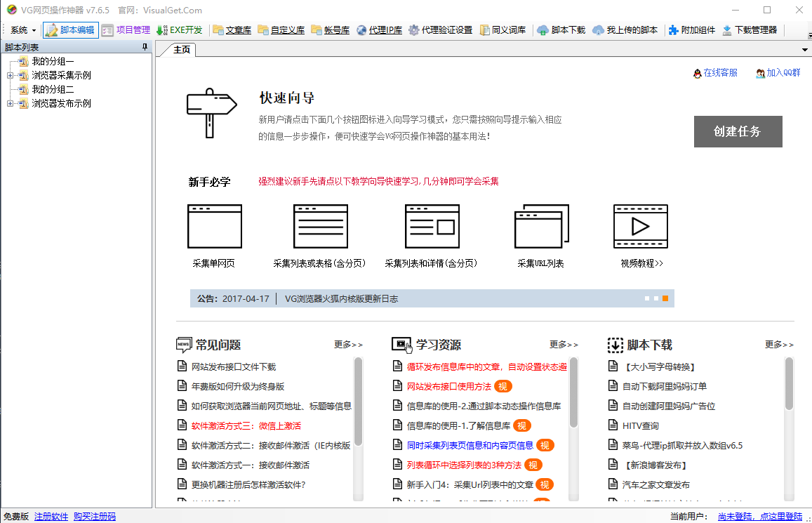The image size is (812, 523).
Task: Contact 在线客服 support
Action: click(x=715, y=73)
